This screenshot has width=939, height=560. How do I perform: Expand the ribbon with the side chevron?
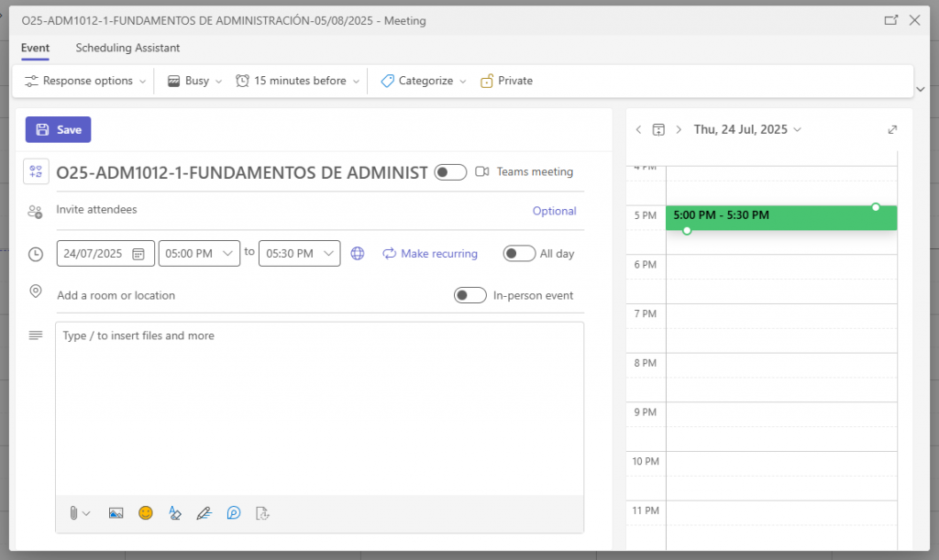(921, 89)
